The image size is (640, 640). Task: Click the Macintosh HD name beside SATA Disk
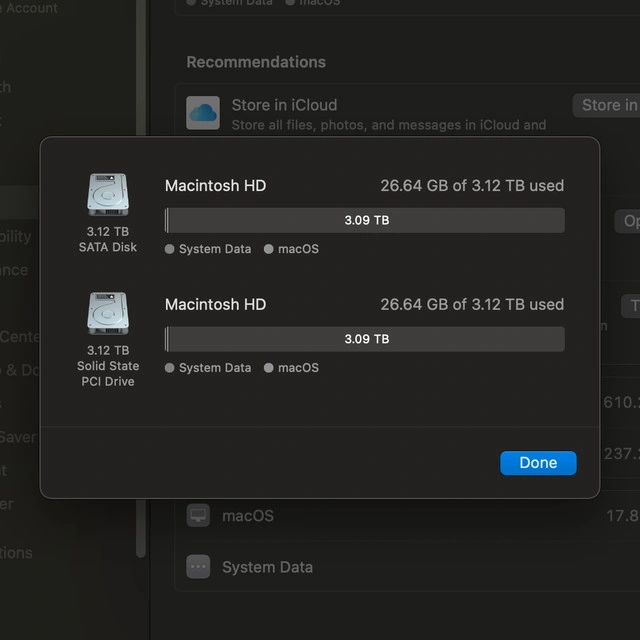[x=215, y=185]
